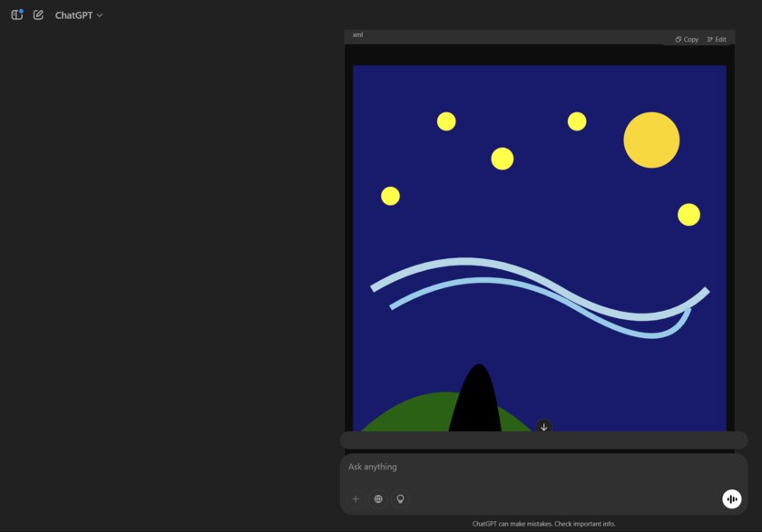Click the disclaimer text below input
The image size is (762, 532).
point(543,524)
